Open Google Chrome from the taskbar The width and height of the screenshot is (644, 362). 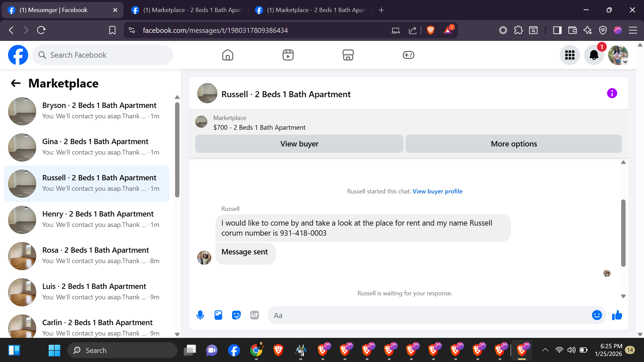tap(256, 350)
